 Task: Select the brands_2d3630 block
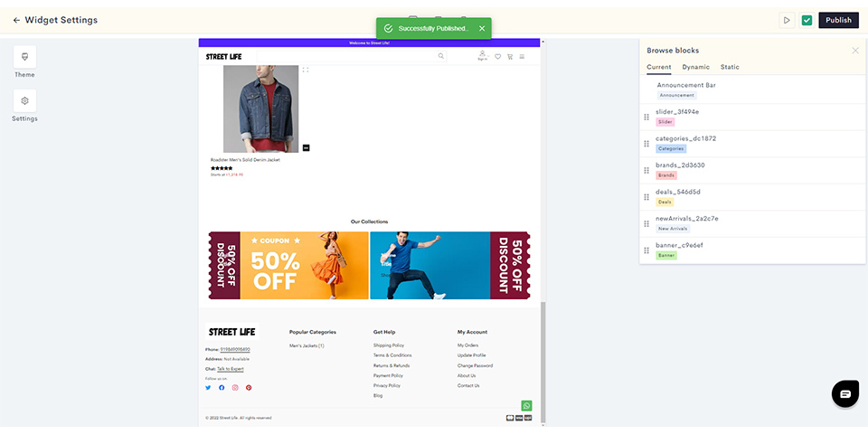click(x=753, y=171)
